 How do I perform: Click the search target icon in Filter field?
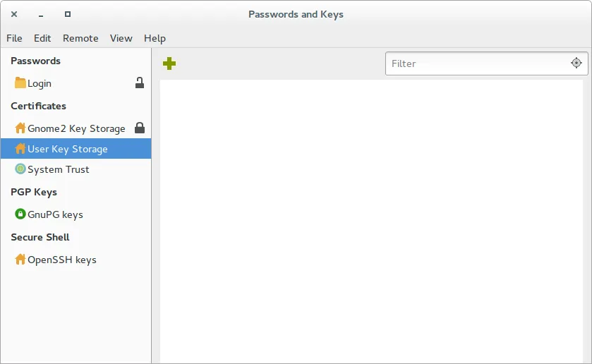pyautogui.click(x=576, y=63)
